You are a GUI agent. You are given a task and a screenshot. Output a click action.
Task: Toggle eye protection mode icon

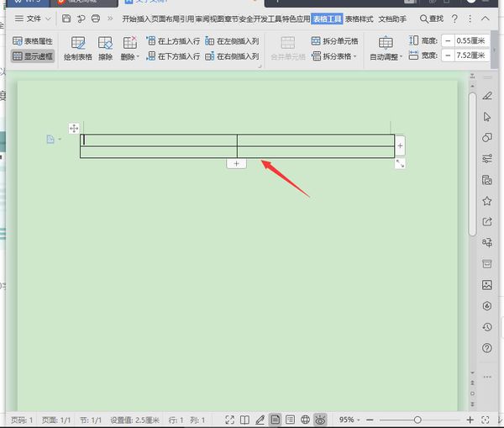pos(320,420)
